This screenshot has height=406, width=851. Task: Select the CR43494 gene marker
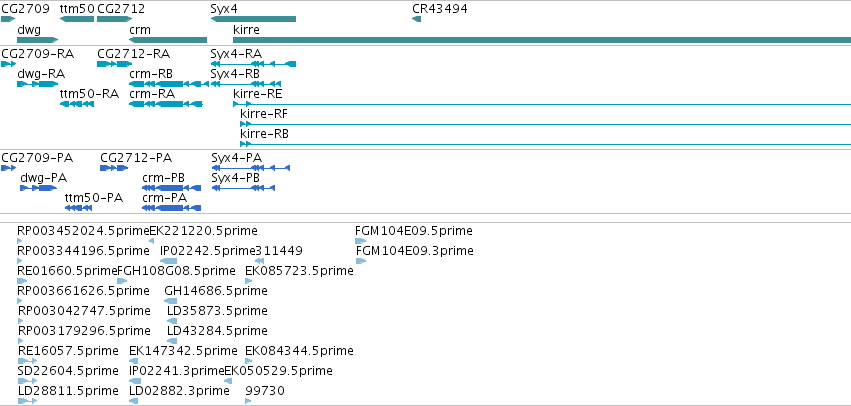416,19
